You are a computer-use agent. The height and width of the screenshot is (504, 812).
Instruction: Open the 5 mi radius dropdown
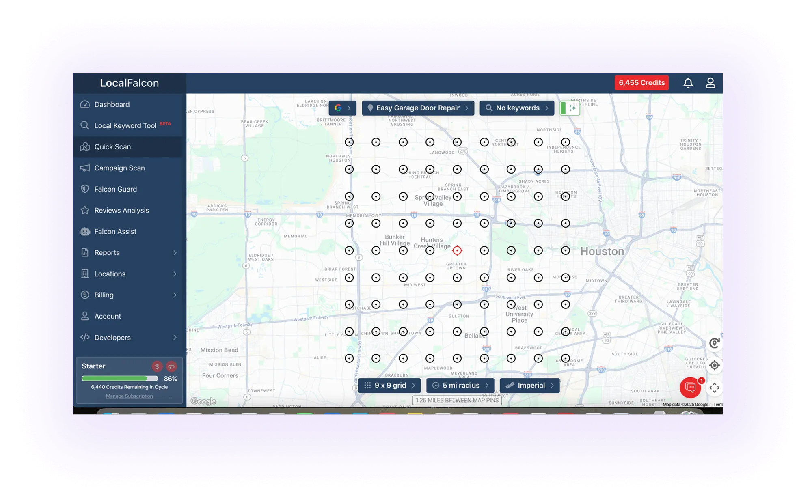(460, 385)
